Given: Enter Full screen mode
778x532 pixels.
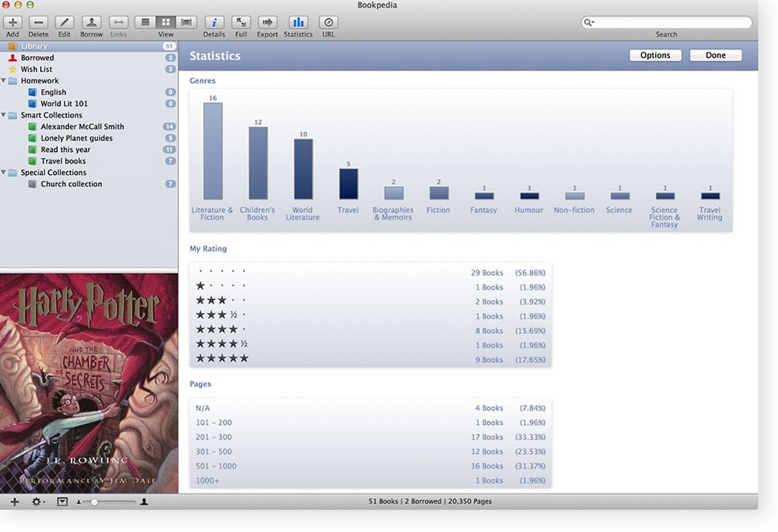Looking at the screenshot, I should (241, 22).
